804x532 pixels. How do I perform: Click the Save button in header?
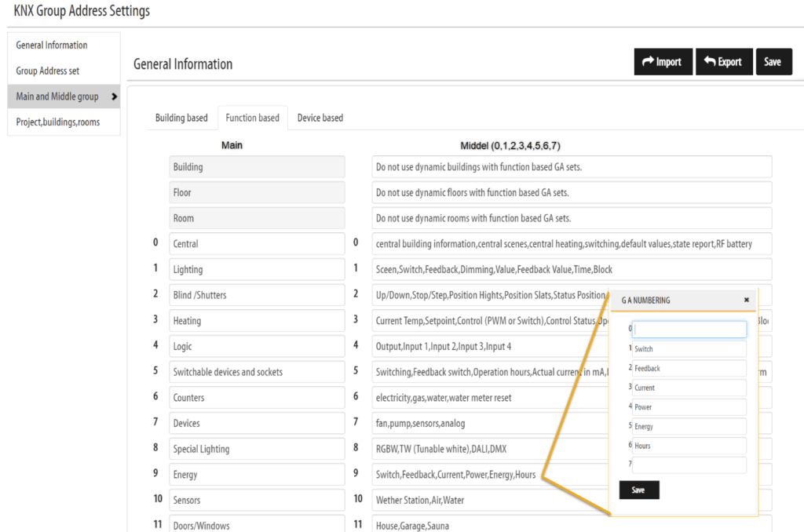pos(773,62)
